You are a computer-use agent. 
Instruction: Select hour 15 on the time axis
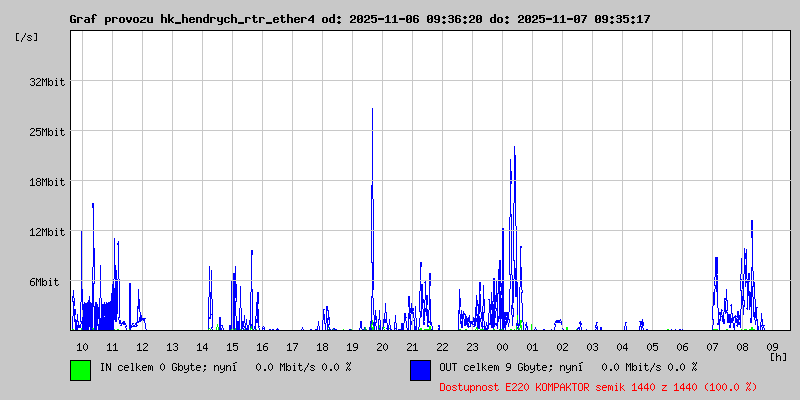232,346
